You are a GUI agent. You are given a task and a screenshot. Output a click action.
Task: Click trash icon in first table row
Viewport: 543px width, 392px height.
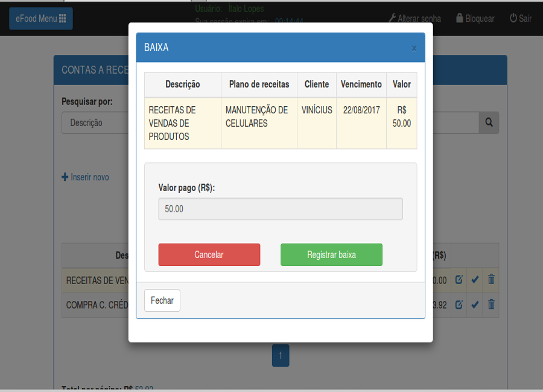pyautogui.click(x=491, y=280)
